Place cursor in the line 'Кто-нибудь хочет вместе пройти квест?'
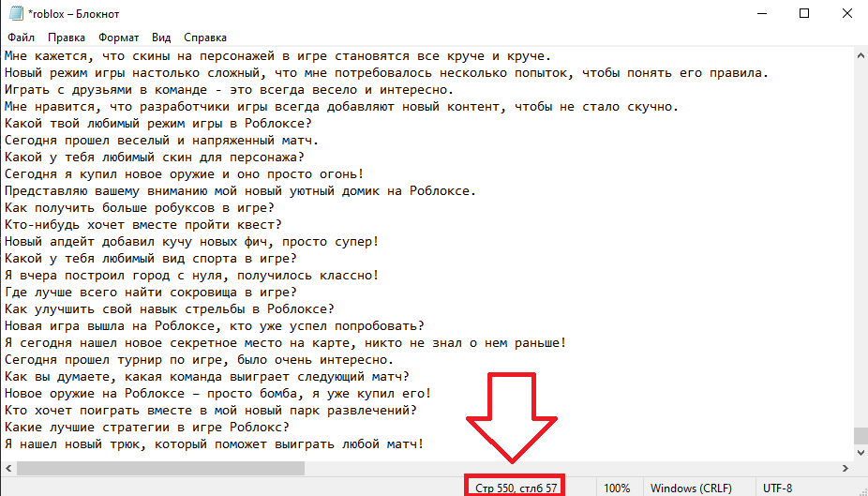868x496 pixels. 141,224
